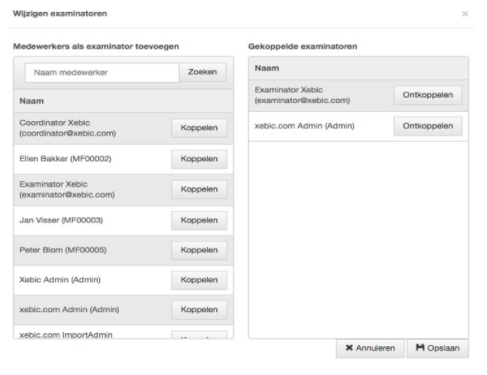The width and height of the screenshot is (487, 375).
Task: Unlink xebic.com Admin with Ontkoppelen
Action: [x=428, y=126]
